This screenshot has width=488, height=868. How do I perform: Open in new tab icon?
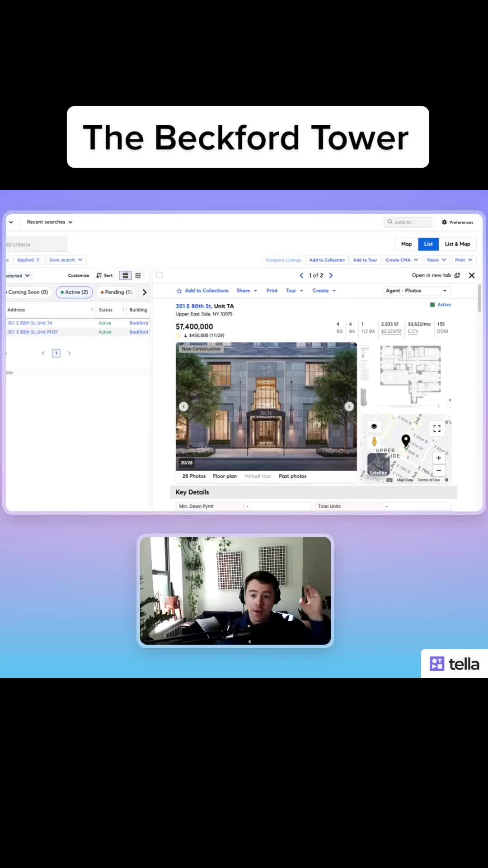coord(457,275)
